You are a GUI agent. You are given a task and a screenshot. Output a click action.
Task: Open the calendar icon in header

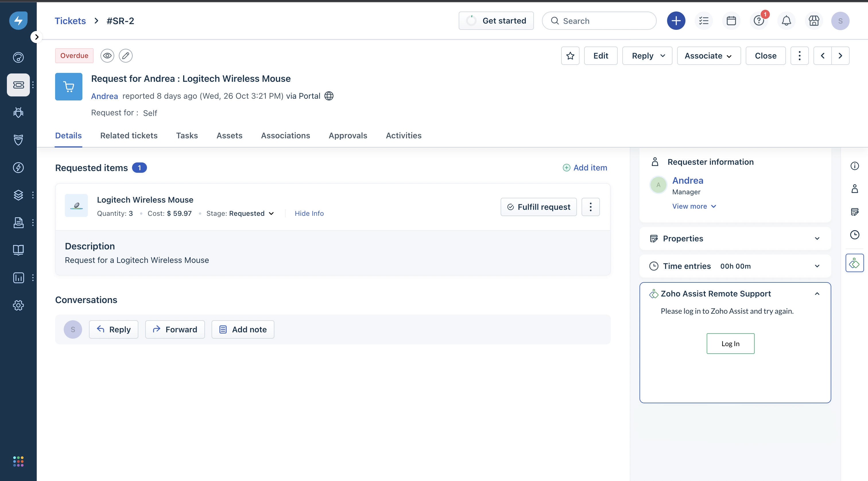tap(731, 21)
